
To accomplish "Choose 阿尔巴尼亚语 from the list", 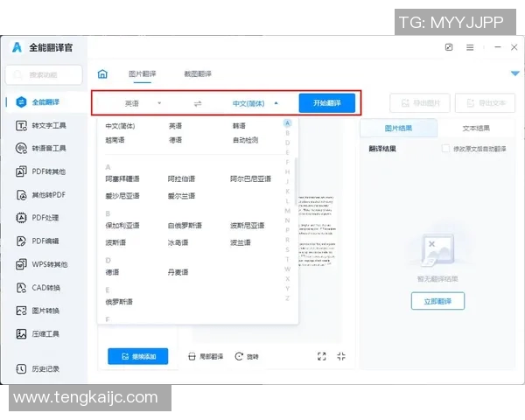I will (250, 178).
